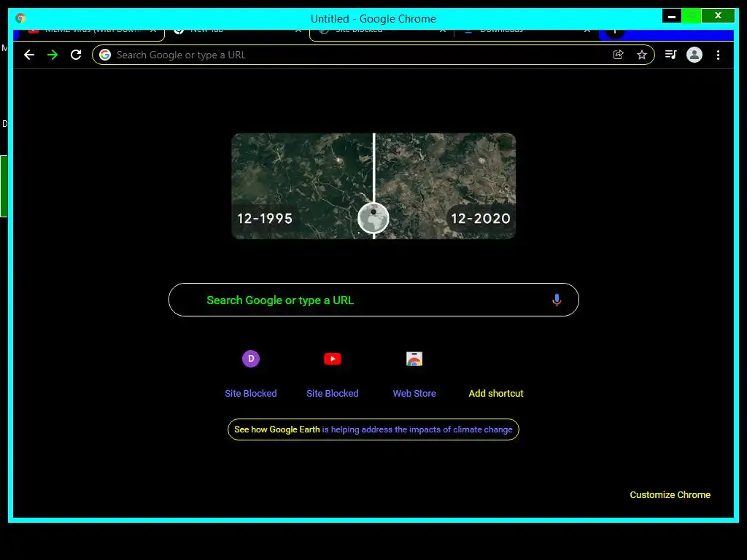Close the Chrome window with the X
The width and height of the screenshot is (747, 560).
click(718, 16)
